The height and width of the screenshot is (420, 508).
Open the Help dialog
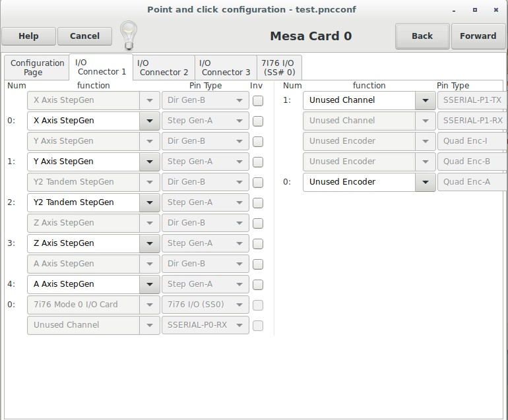coord(28,36)
